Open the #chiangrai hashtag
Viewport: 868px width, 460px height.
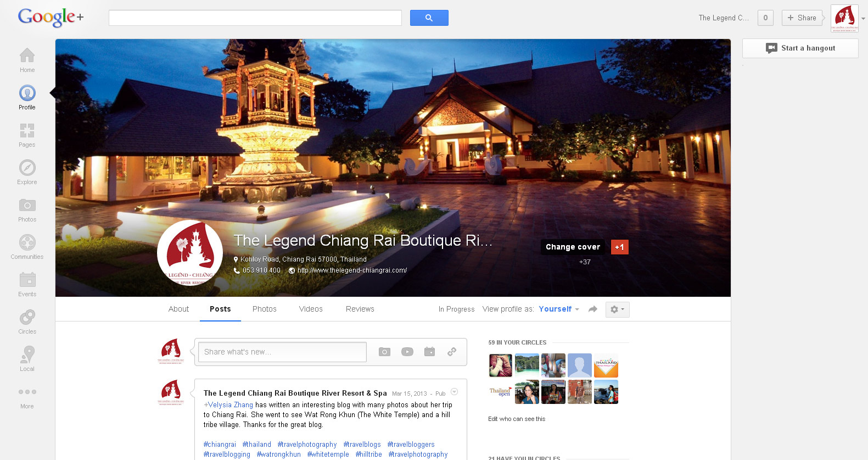(220, 445)
